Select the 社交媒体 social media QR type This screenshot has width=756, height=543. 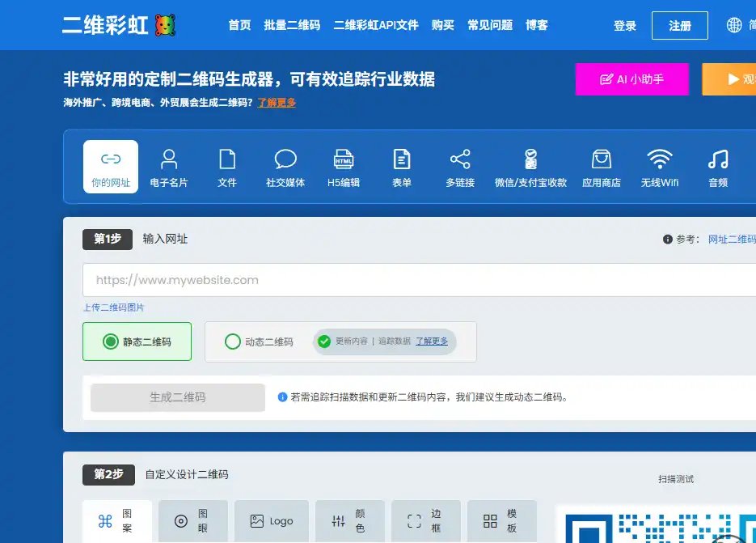click(285, 167)
